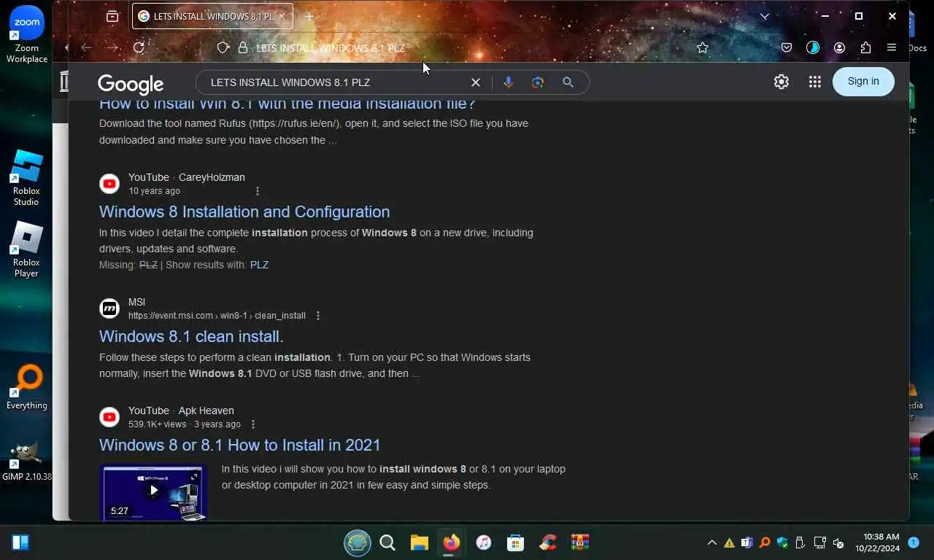Open Google quick settings gear
The image size is (934, 560).
click(x=781, y=82)
